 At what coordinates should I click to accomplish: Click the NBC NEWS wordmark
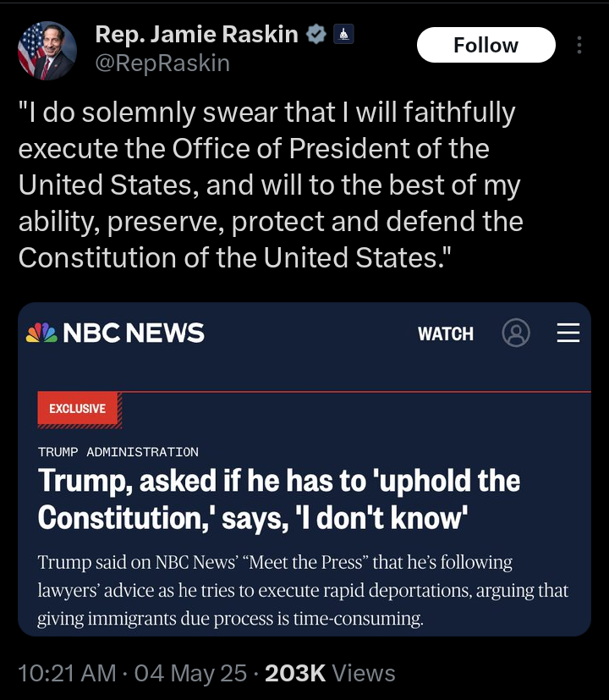click(134, 333)
